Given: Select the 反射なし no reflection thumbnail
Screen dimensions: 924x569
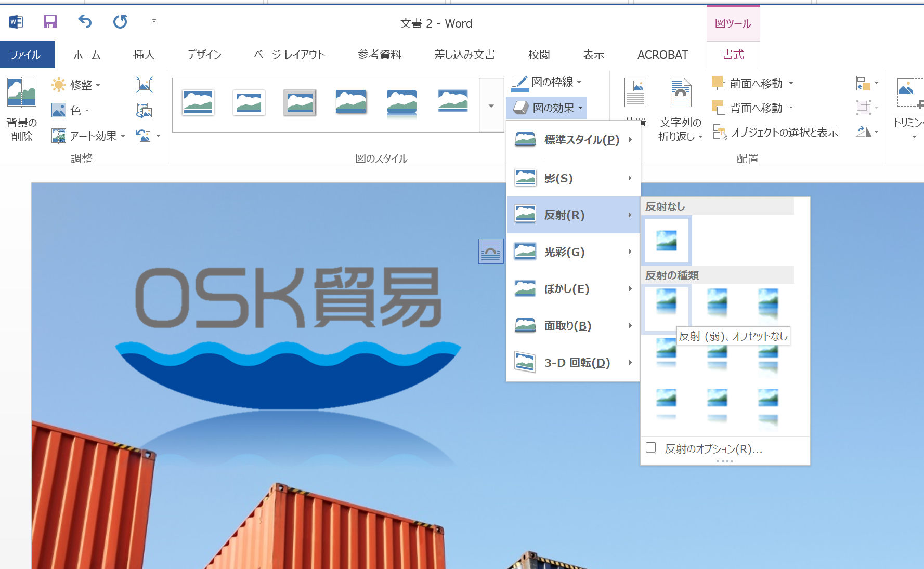Looking at the screenshot, I should click(x=667, y=241).
